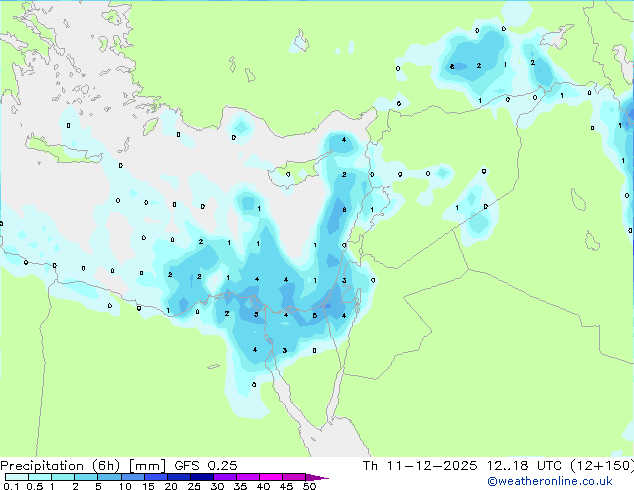Click the legend value label '0.1'
This screenshot has height=490, width=634.
(11, 486)
